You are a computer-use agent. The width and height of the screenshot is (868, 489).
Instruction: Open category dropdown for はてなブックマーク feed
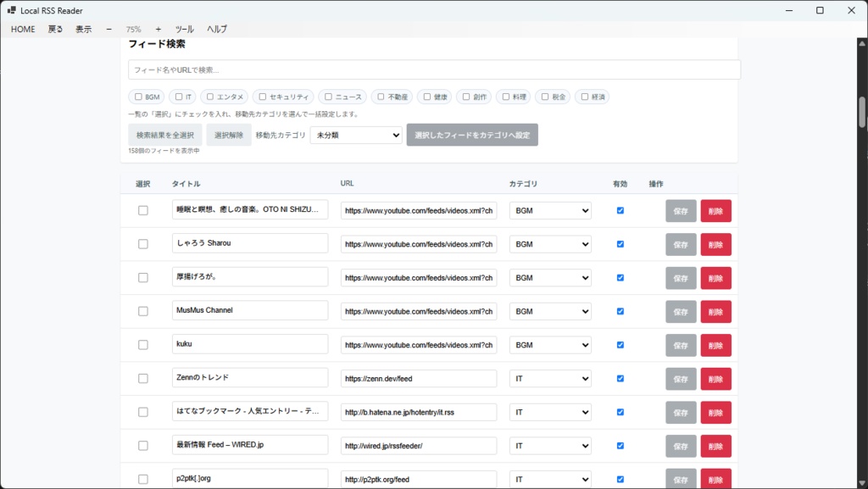pos(550,412)
